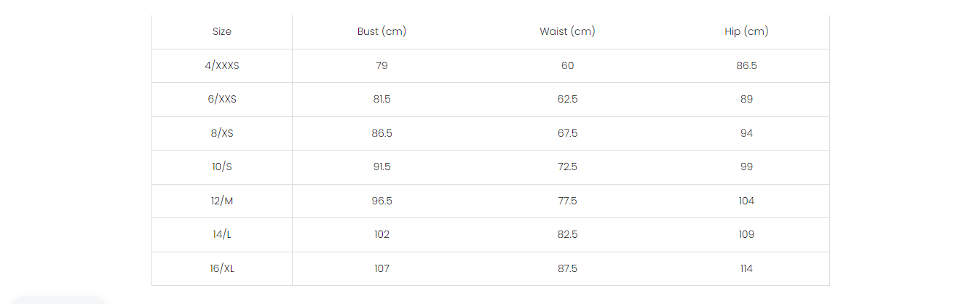Screen dimensions: 980x304
Task: Click waist value 87.5 in 16/XL row
Action: (567, 268)
